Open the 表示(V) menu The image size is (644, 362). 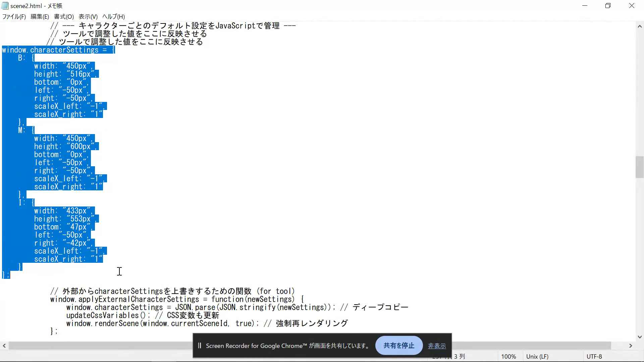tap(88, 16)
